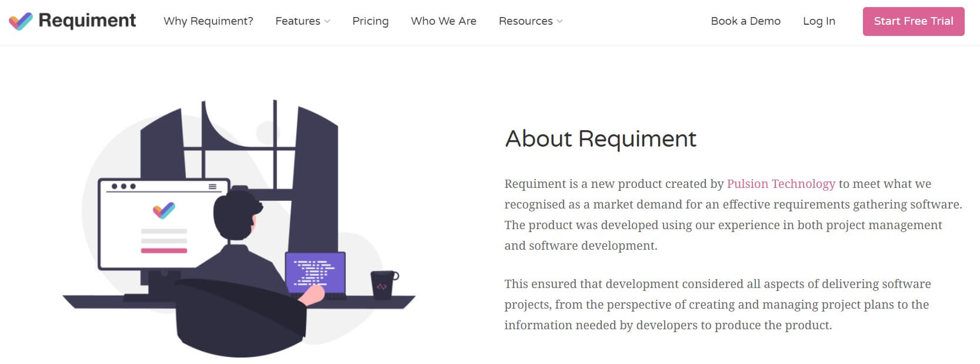The image size is (980, 364).
Task: Go to the Log In page
Action: click(x=819, y=21)
